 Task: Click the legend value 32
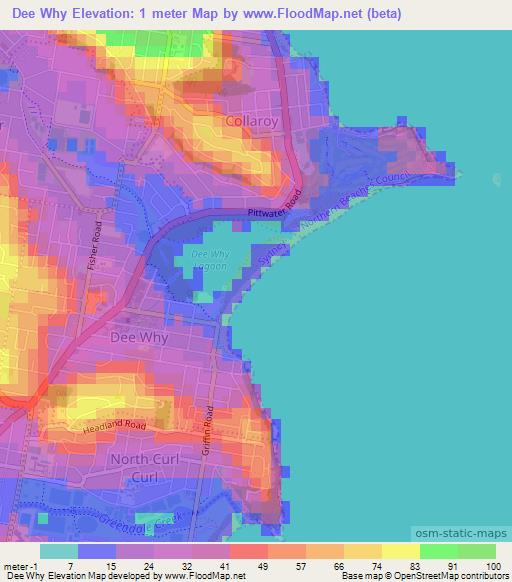pos(187,566)
